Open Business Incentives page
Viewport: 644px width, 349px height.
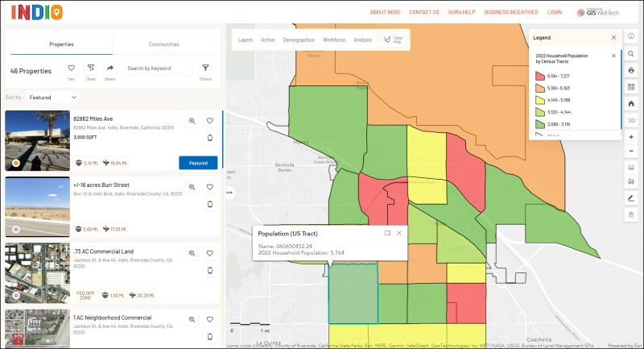click(511, 12)
